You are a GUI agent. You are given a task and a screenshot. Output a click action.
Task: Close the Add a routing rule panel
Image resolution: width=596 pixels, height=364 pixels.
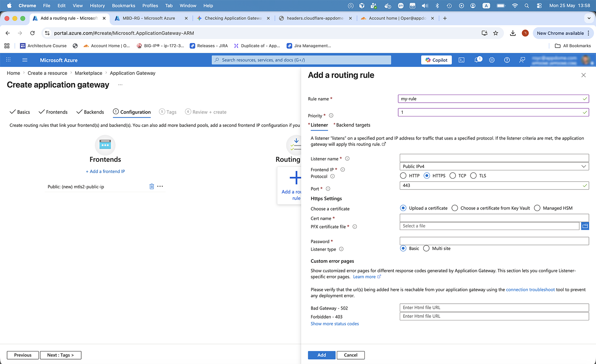(x=583, y=75)
